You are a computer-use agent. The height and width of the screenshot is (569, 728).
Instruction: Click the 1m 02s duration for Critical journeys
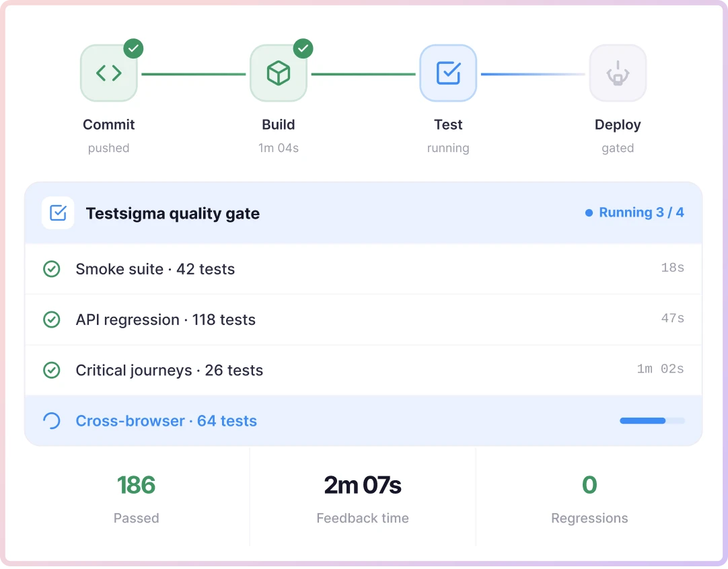(x=660, y=369)
